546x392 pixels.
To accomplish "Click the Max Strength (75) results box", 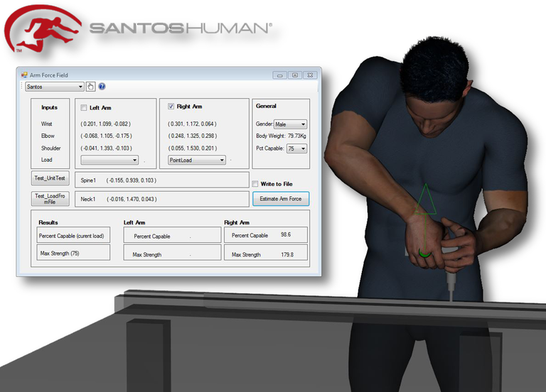I will pos(73,253).
